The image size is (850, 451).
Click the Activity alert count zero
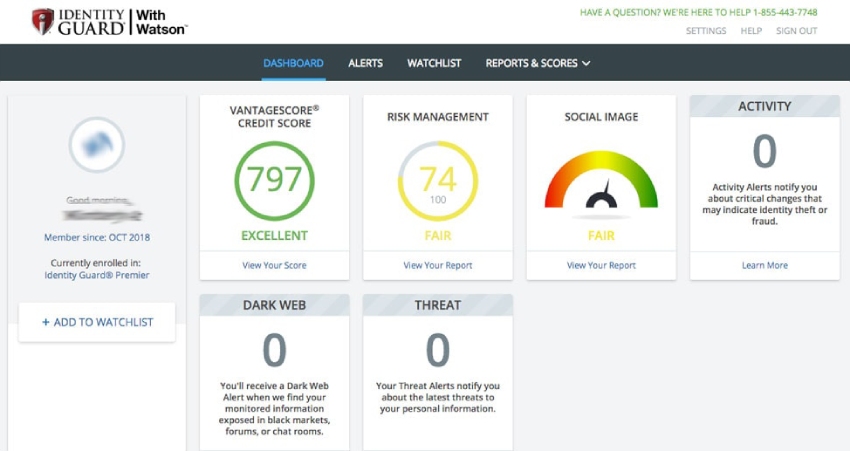tap(765, 151)
